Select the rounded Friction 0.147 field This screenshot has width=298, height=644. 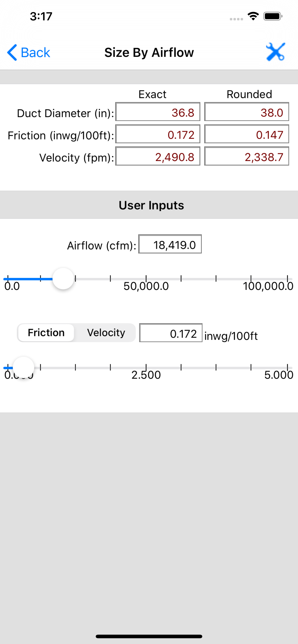(x=247, y=134)
